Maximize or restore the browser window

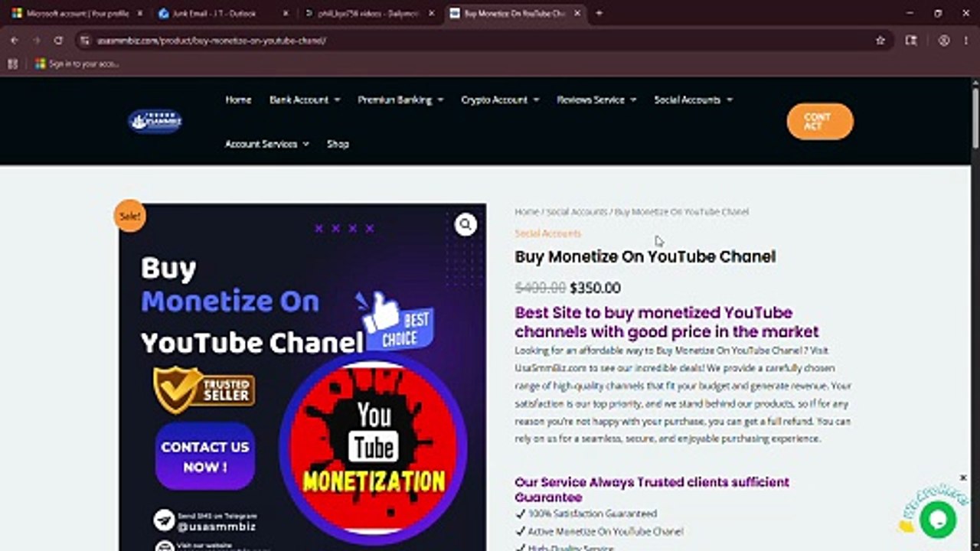coord(938,13)
